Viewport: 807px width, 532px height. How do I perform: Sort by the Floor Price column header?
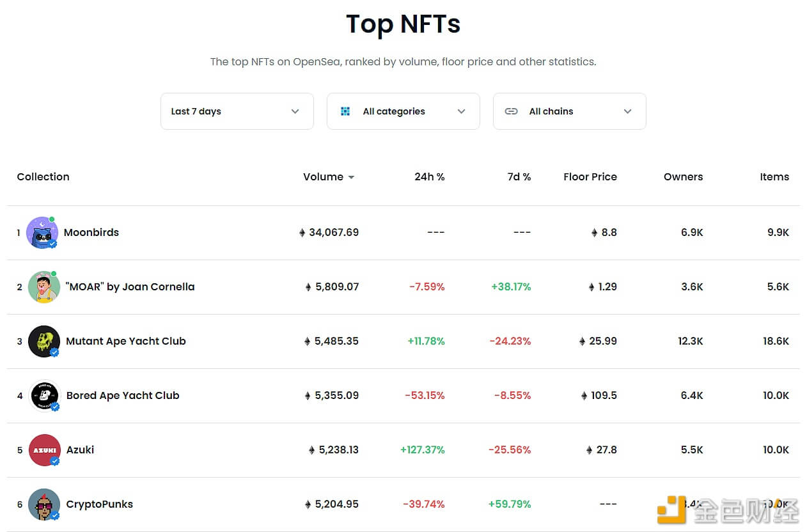pyautogui.click(x=590, y=177)
